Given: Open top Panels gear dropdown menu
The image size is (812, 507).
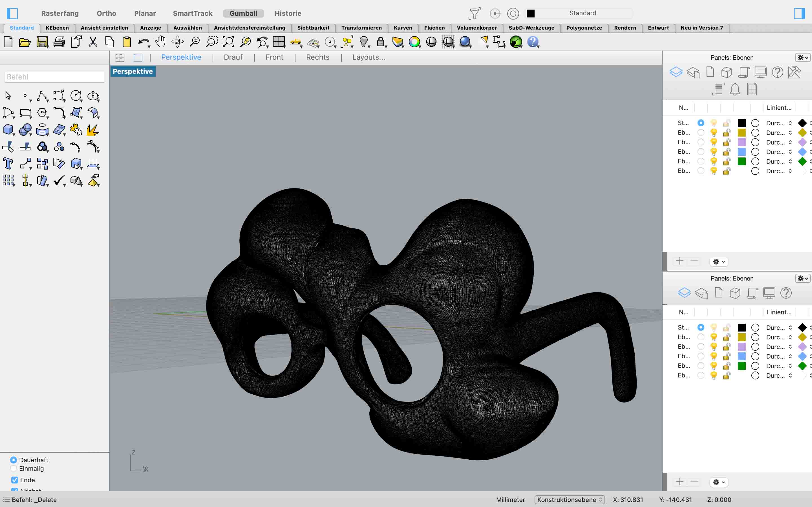Looking at the screenshot, I should [803, 58].
